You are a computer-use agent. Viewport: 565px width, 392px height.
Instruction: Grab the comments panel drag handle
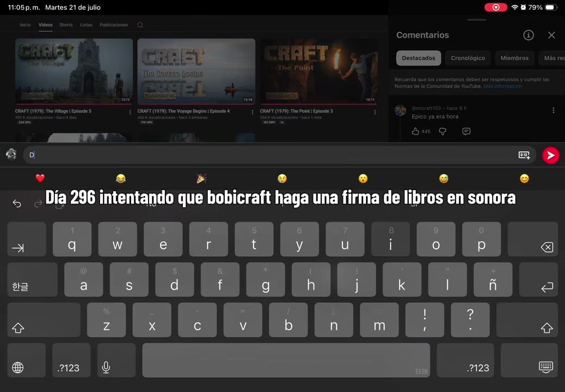477,20
